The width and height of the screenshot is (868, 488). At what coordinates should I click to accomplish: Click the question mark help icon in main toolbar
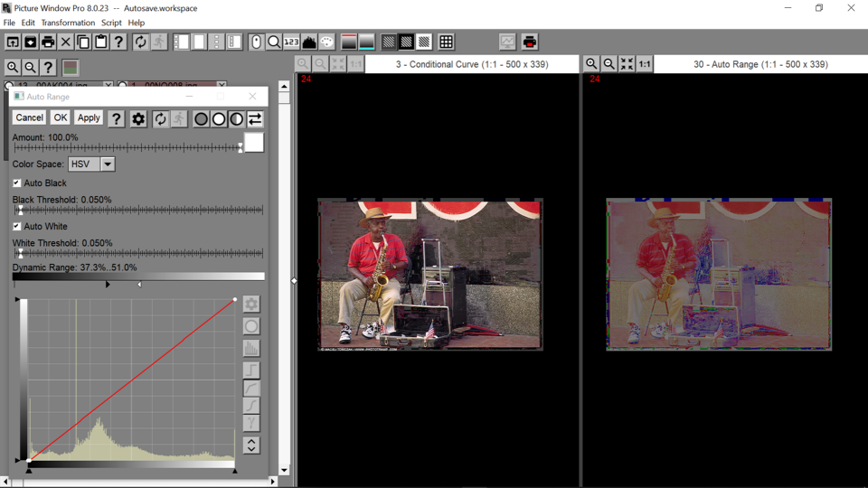pyautogui.click(x=118, y=42)
